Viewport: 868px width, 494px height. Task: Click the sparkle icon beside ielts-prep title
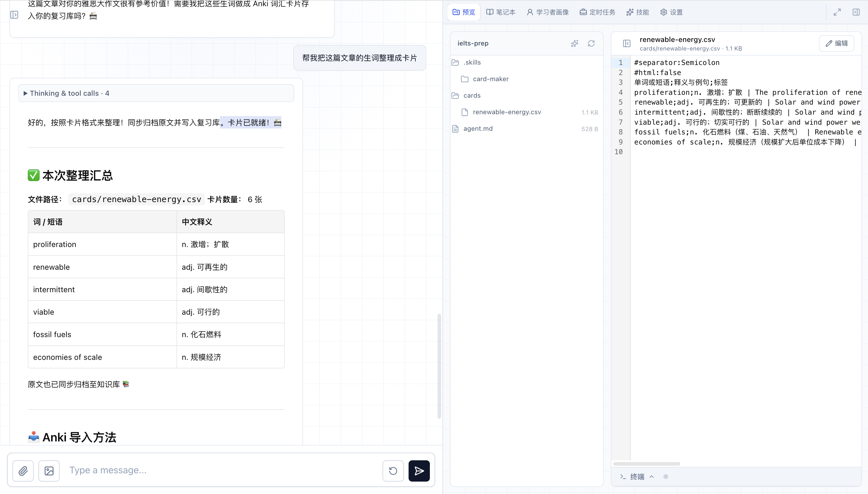575,43
